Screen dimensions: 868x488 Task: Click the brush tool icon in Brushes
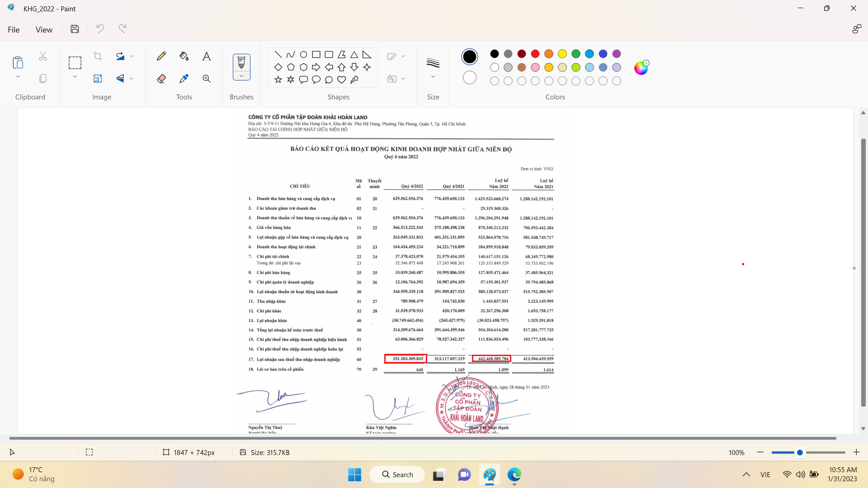(x=241, y=62)
